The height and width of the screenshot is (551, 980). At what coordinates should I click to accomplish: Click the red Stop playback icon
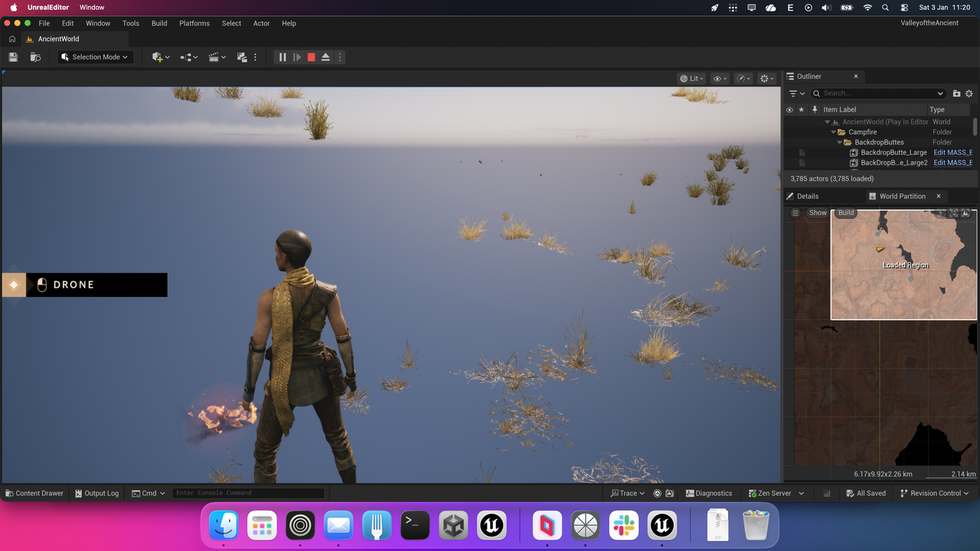tap(309, 57)
